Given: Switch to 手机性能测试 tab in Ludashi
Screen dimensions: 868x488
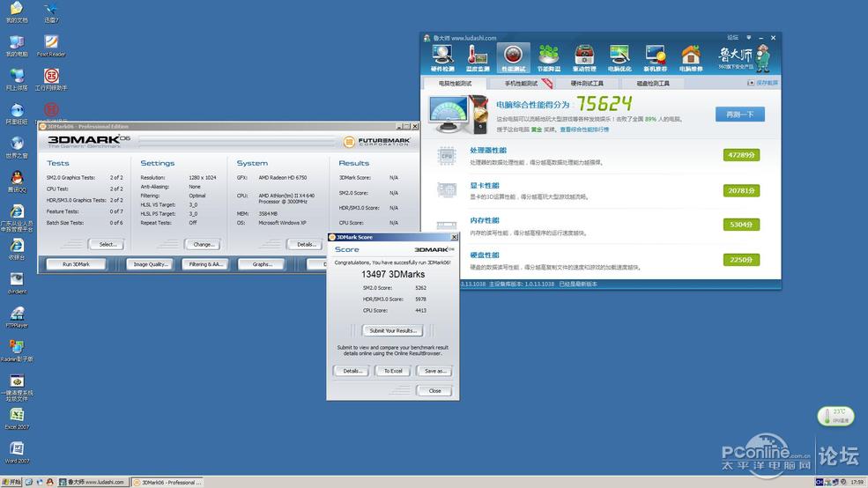Looking at the screenshot, I should (521, 84).
